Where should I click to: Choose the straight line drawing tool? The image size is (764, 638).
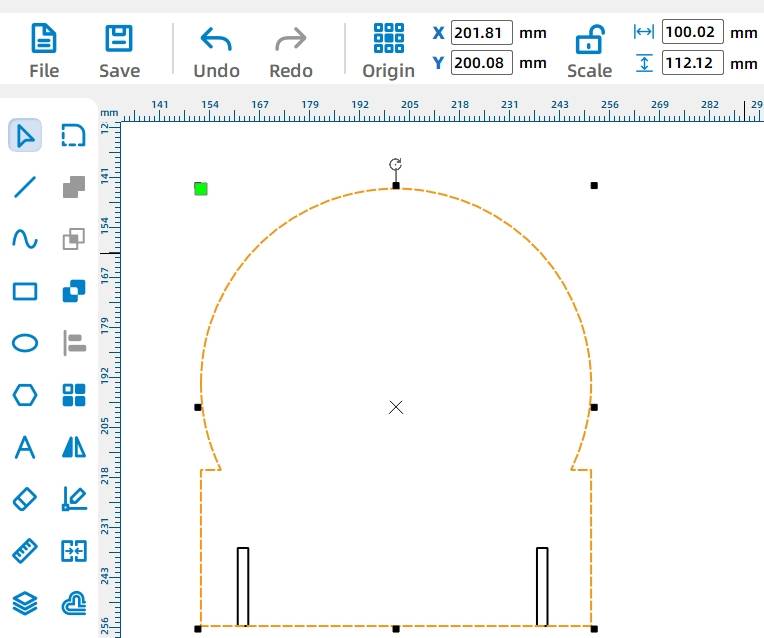[x=25, y=186]
